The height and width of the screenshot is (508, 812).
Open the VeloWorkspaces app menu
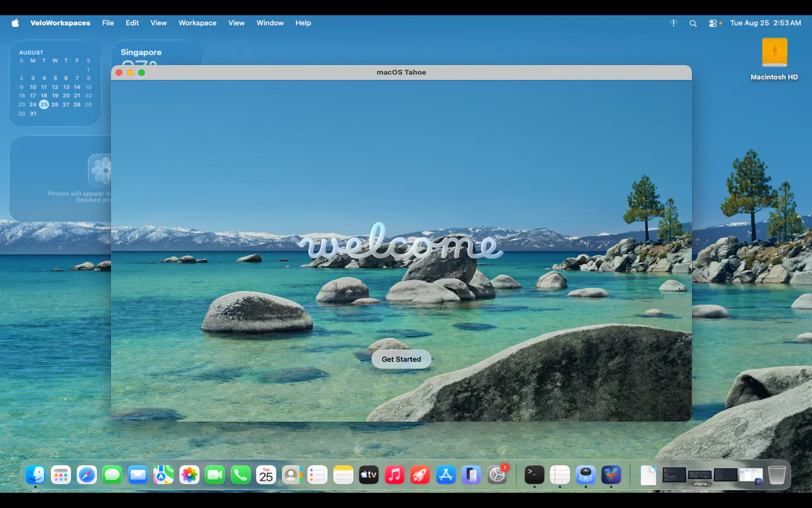pyautogui.click(x=60, y=23)
